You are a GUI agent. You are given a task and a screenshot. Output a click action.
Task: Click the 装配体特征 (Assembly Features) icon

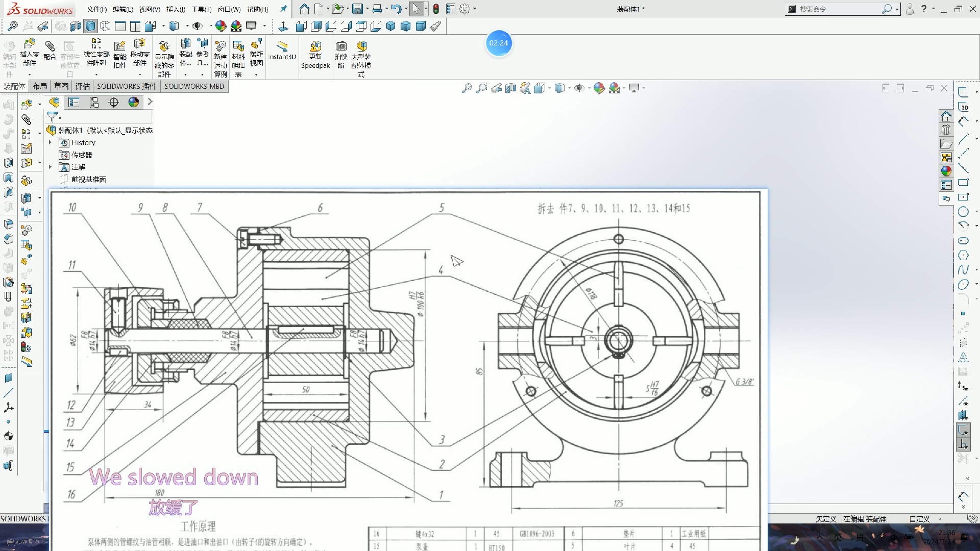click(185, 53)
